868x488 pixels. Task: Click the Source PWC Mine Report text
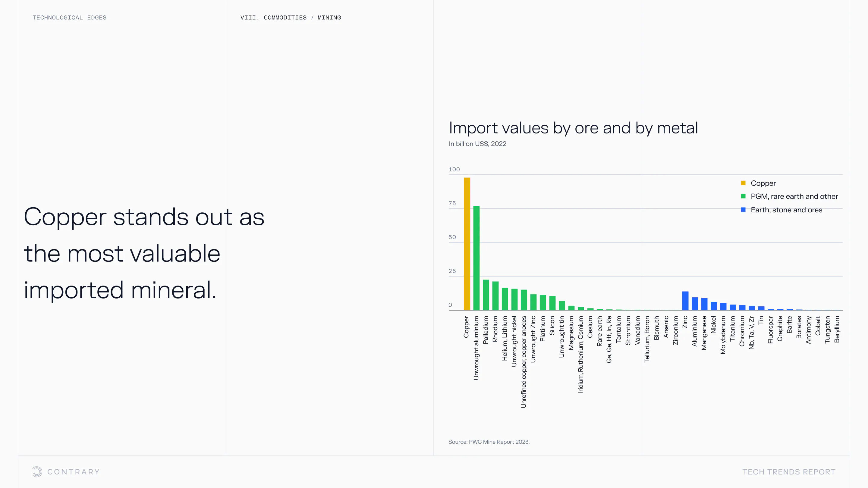point(489,442)
